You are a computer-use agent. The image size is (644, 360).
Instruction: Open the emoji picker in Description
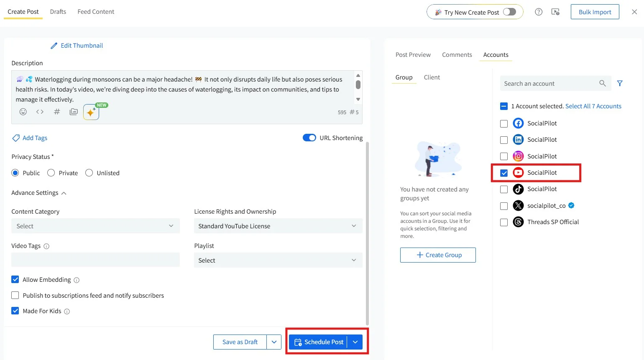tap(23, 112)
